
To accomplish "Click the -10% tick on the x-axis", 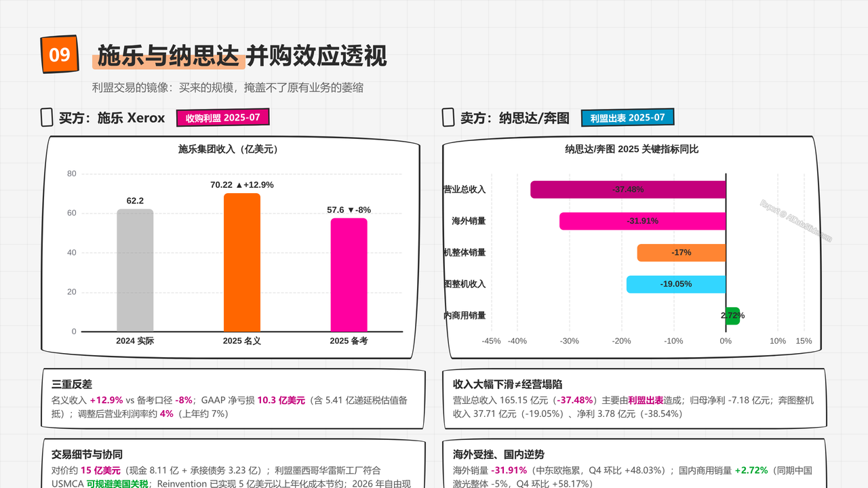I will (673, 341).
